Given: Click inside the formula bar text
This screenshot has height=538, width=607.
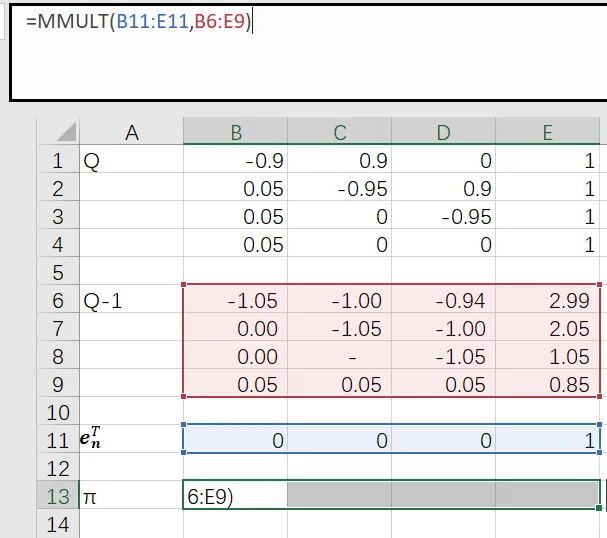Looking at the screenshot, I should pyautogui.click(x=140, y=23).
